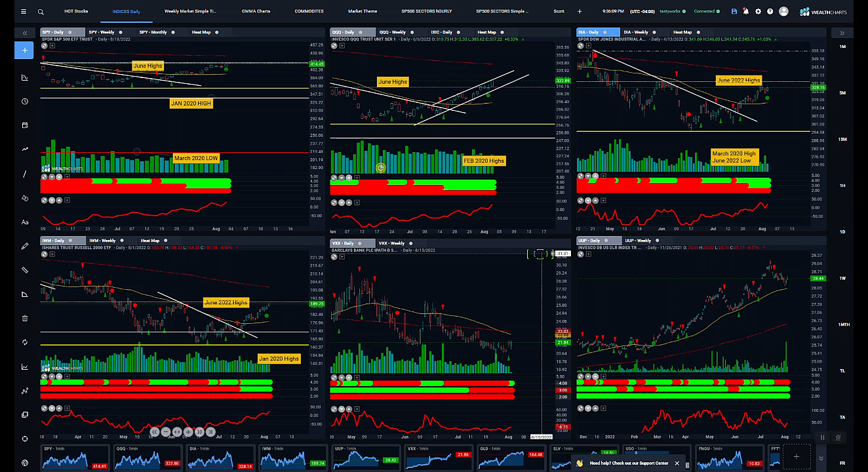Select the chart type tool in sidebar

[x=25, y=77]
